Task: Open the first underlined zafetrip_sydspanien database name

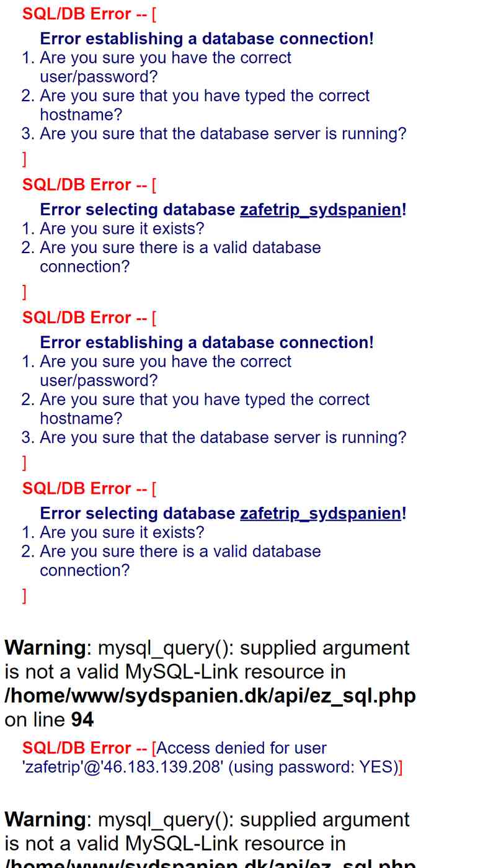Action: point(321,210)
